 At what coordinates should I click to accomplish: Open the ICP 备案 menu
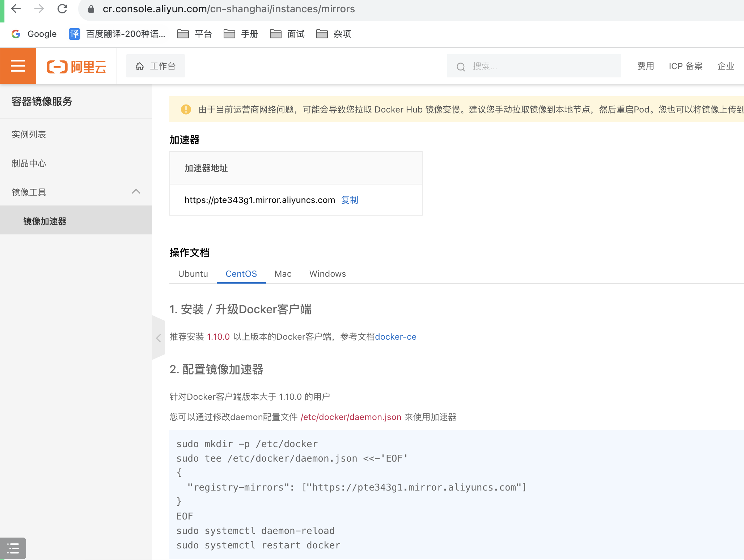(x=686, y=66)
